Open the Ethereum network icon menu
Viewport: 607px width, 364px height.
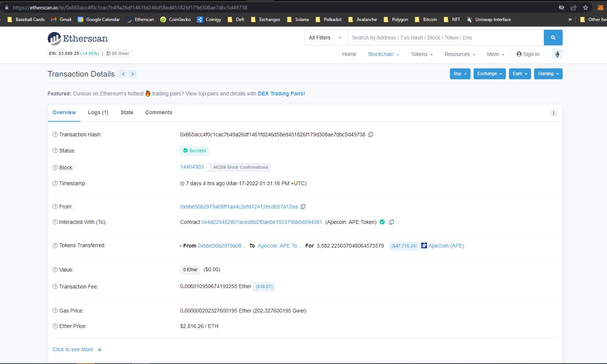click(557, 54)
